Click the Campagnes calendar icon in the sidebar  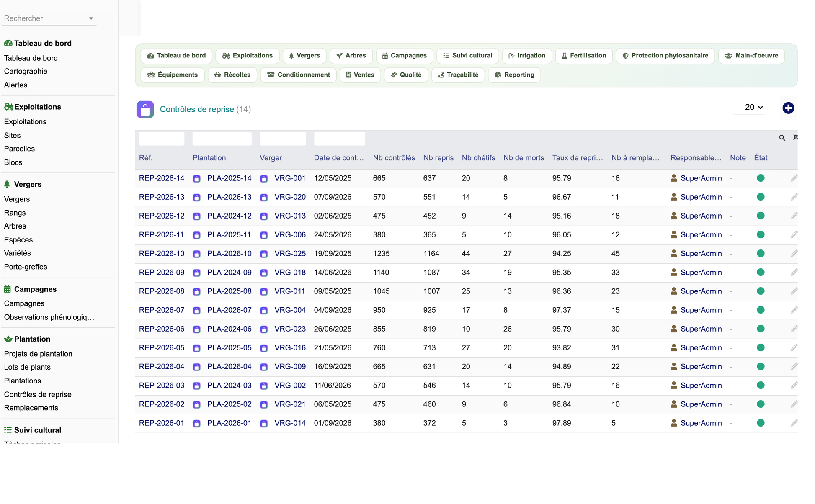[x=8, y=289]
